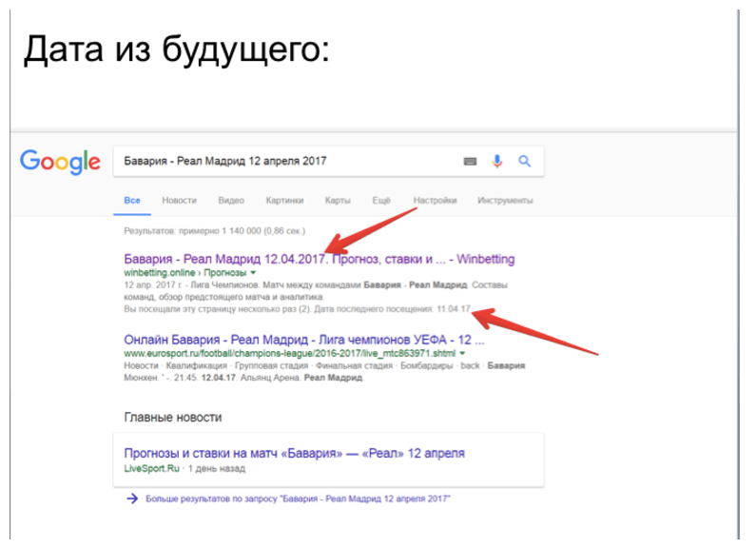This screenshot has width=756, height=548.
Task: Click "Больше результатов по запросу" link
Action: (x=298, y=499)
